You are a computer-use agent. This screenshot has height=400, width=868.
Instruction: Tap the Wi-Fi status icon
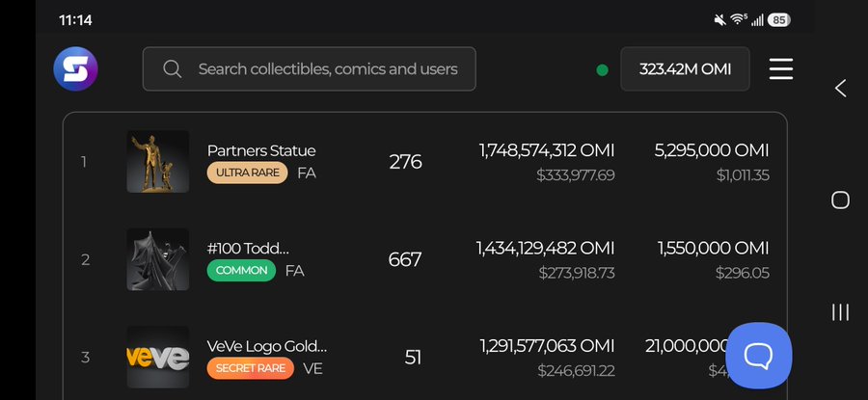point(738,20)
